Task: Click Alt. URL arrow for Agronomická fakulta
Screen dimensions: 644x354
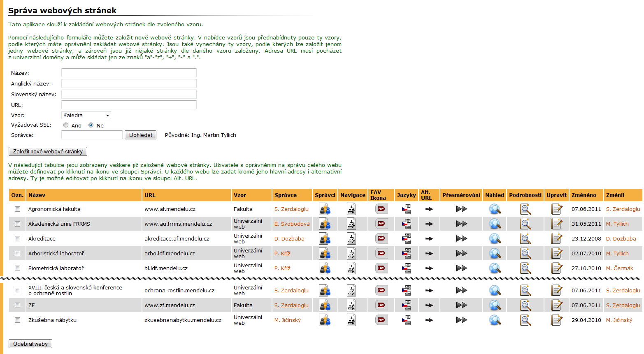Action: 429,209
